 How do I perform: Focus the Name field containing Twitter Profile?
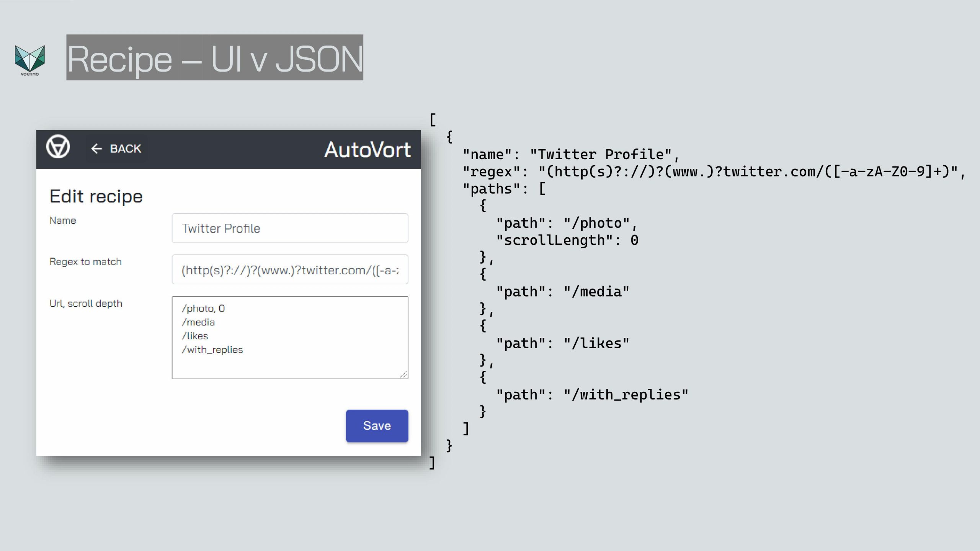pyautogui.click(x=290, y=228)
